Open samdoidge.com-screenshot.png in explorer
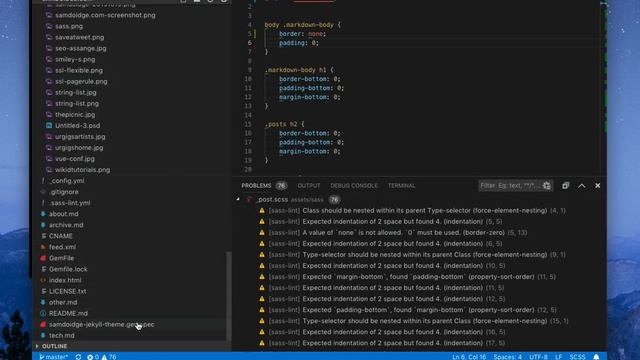640x360 pixels. click(x=105, y=15)
